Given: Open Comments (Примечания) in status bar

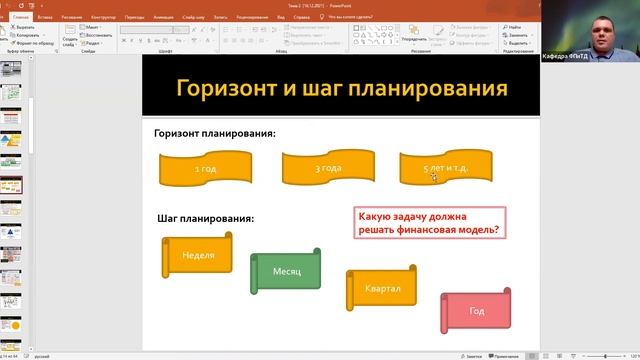Looking at the screenshot, I should click(503, 356).
